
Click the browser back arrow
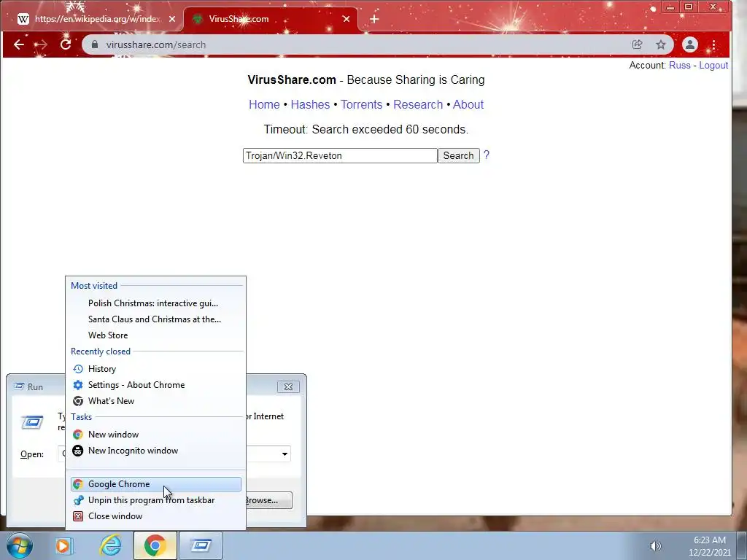pos(18,44)
